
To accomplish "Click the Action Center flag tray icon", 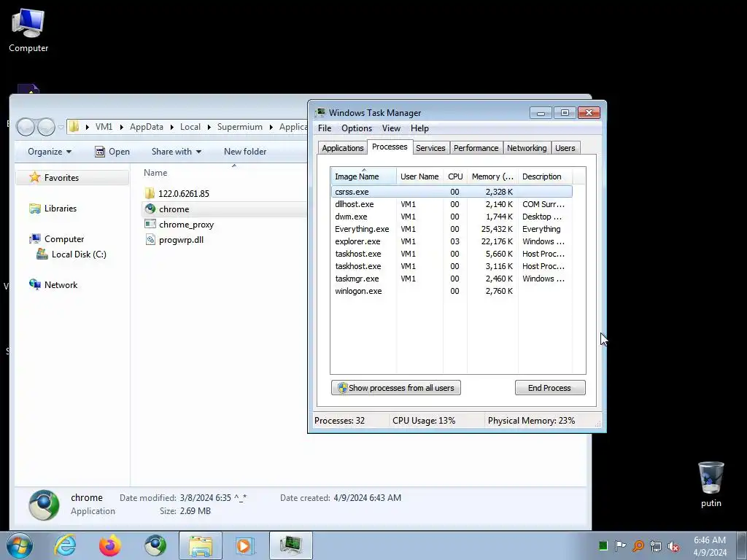I will [x=620, y=545].
